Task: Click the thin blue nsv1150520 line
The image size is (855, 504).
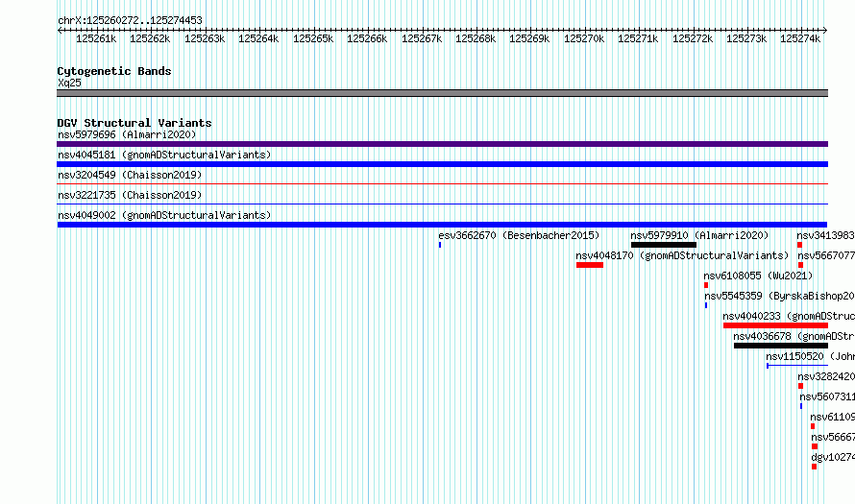Action: click(x=797, y=366)
